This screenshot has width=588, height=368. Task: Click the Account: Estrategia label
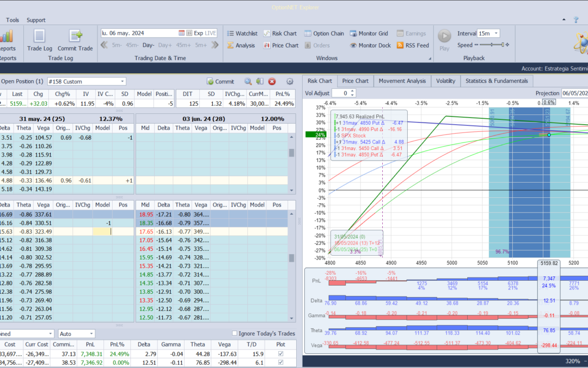pos(554,69)
